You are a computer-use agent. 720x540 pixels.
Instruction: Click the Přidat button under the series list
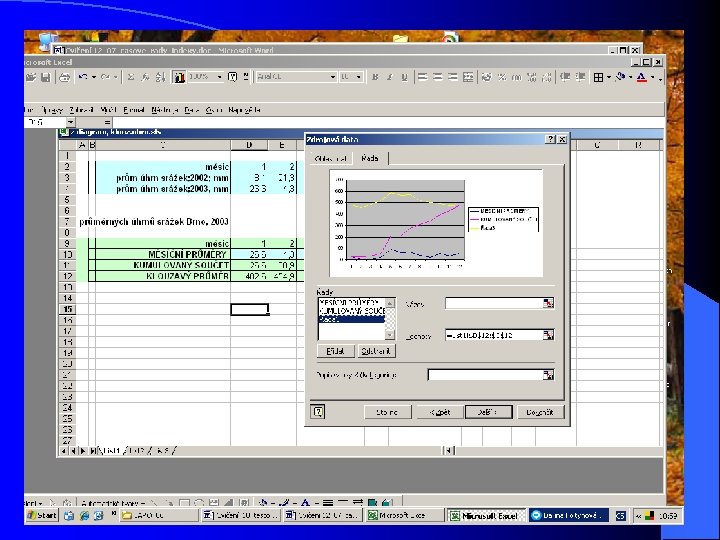tap(336, 351)
